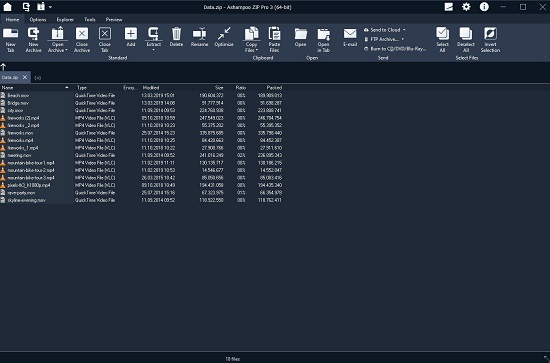Click the New Tab ribbon icon
This screenshot has width=550, height=363.
click(x=11, y=34)
